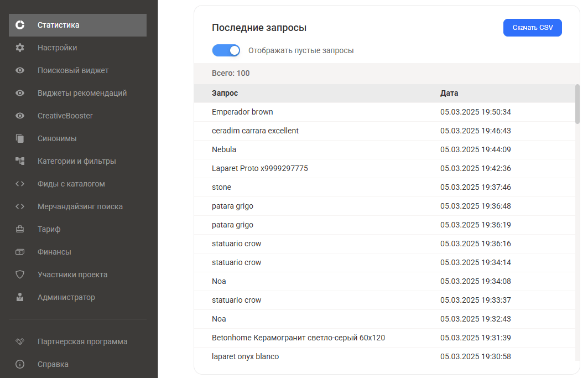Viewport: 588px width, 378px height.
Task: Download the queries with Скачать CSV
Action: [533, 28]
